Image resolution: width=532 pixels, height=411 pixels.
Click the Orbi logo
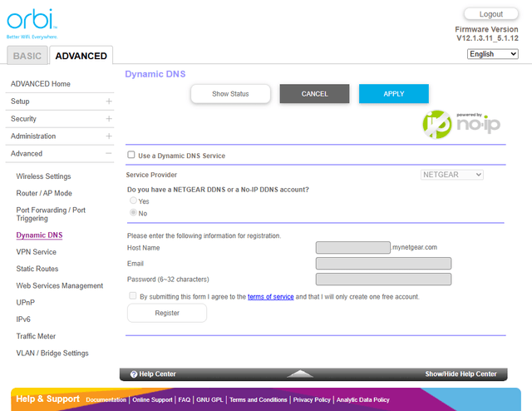coord(32,24)
